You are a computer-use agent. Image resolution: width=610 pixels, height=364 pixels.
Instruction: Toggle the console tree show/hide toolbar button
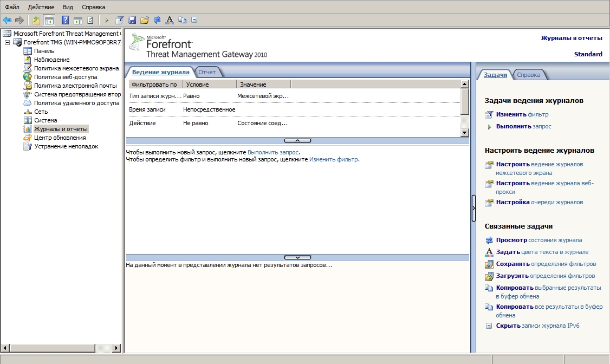(49, 20)
